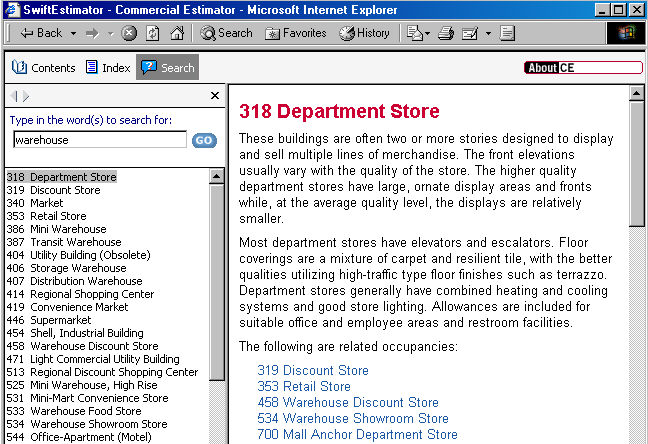Image resolution: width=648 pixels, height=444 pixels.
Task: Select result 458 Warehouse Discount Store
Action: [x=83, y=346]
